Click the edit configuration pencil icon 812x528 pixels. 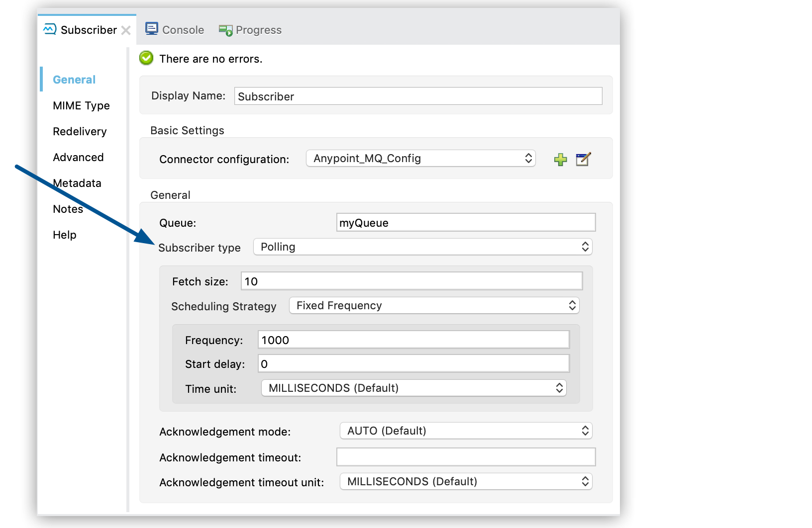(x=583, y=160)
